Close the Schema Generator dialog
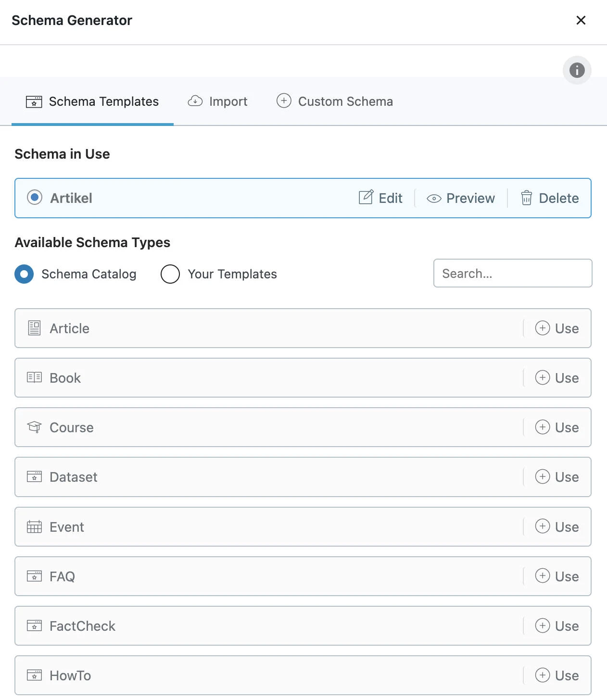Viewport: 607px width, 700px height. click(581, 20)
